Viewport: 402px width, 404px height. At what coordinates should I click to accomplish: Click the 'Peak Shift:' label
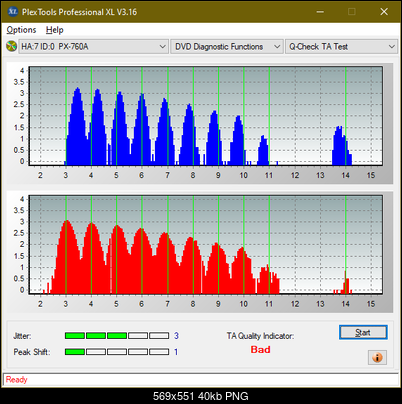click(32, 352)
